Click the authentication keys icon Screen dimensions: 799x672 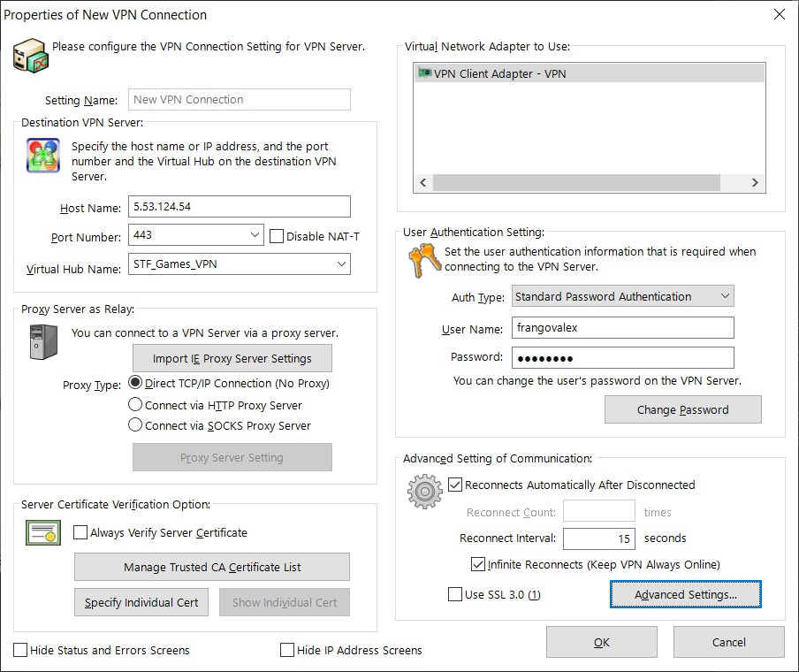(x=422, y=261)
